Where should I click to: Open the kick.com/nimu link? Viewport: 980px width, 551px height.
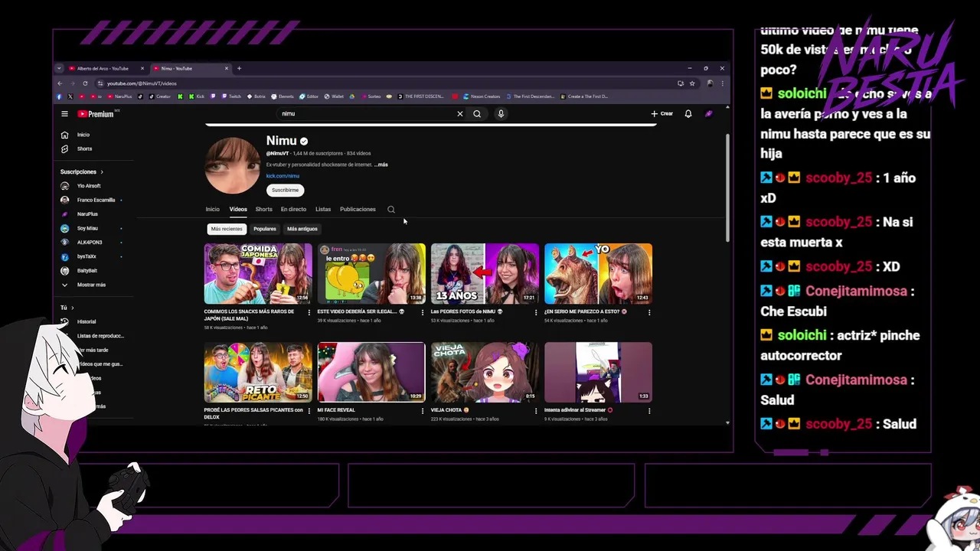point(283,176)
